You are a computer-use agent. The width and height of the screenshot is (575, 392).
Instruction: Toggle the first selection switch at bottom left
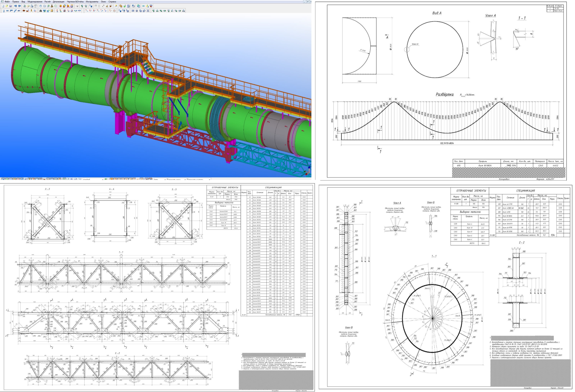[3, 179]
